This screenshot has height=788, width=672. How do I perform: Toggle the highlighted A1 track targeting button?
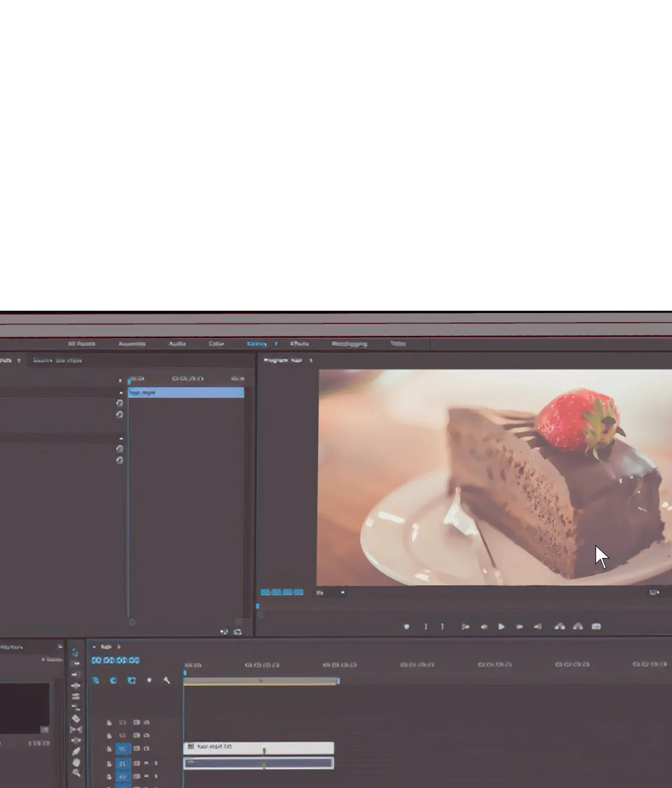(x=122, y=763)
